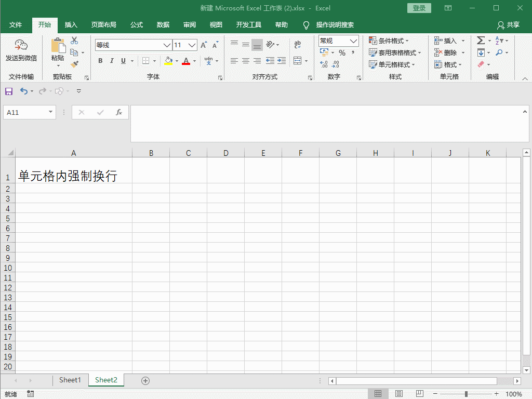This screenshot has width=532, height=399.
Task: Click the Copy icon
Action: [74, 52]
